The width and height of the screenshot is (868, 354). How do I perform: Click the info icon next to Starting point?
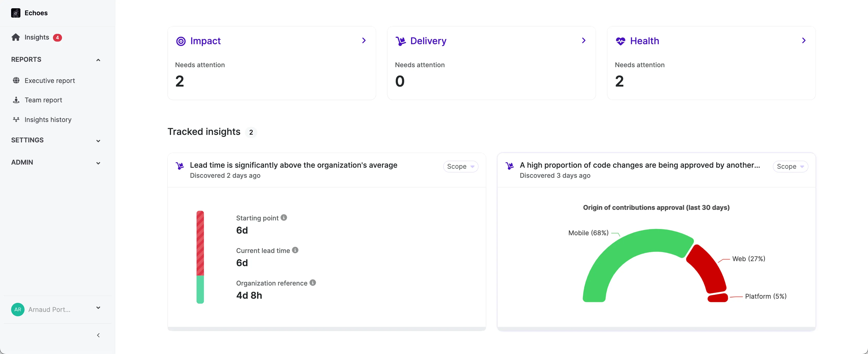pyautogui.click(x=284, y=218)
